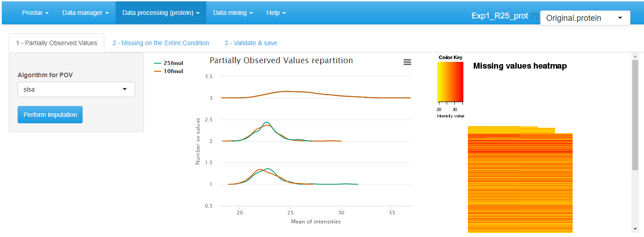644x237 pixels.
Task: Open the chart hamburger context menu
Action: click(x=407, y=62)
